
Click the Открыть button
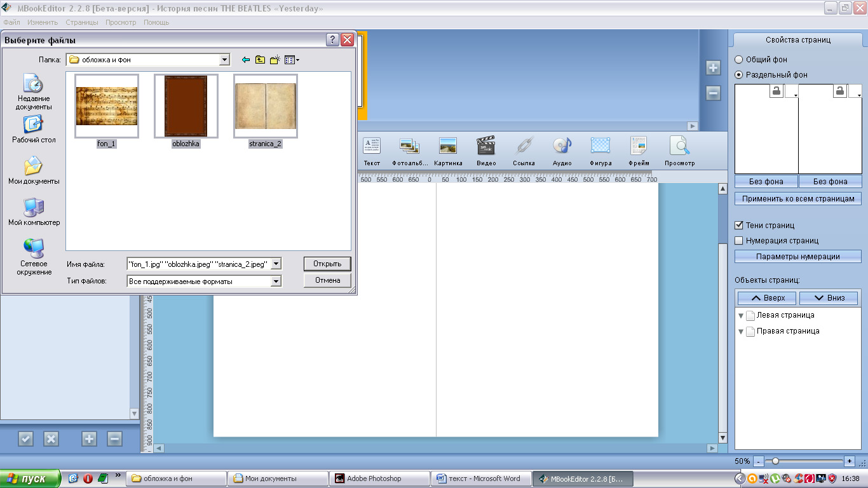(x=327, y=264)
